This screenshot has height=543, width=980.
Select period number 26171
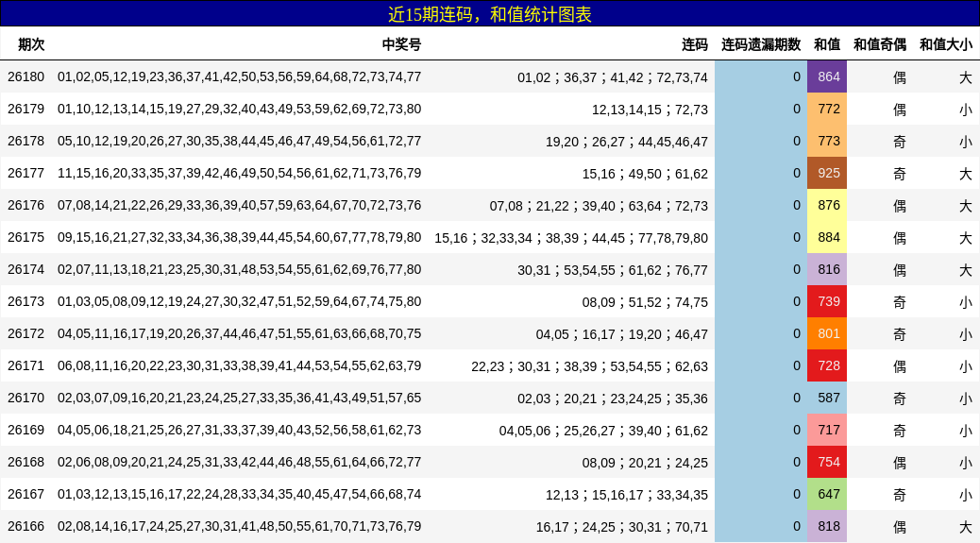coord(26,365)
